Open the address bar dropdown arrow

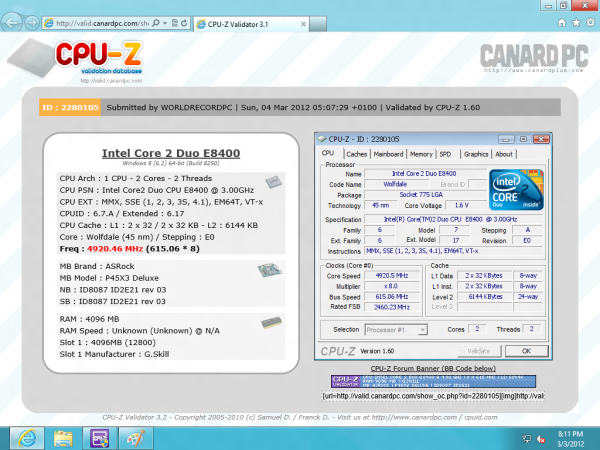coord(165,23)
